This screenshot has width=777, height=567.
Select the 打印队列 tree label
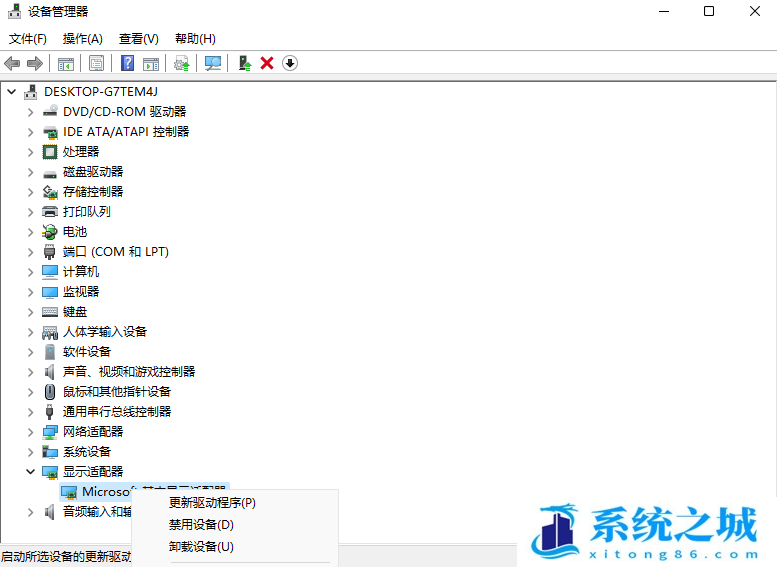tap(87, 212)
